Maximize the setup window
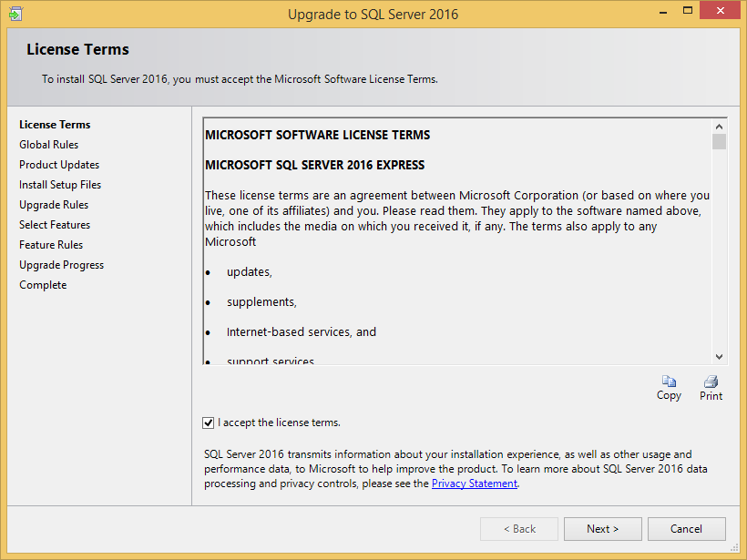Viewport: 747px width, 560px height. click(x=688, y=11)
